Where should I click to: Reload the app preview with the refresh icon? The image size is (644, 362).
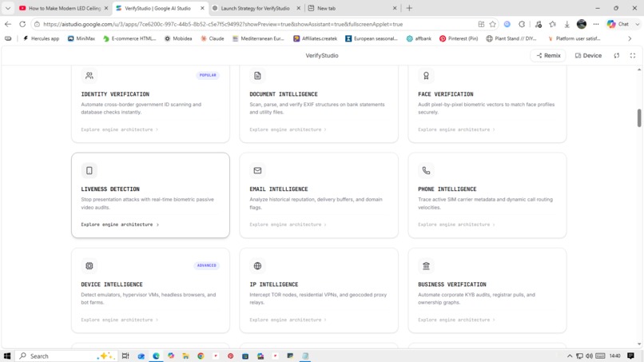pyautogui.click(x=617, y=55)
